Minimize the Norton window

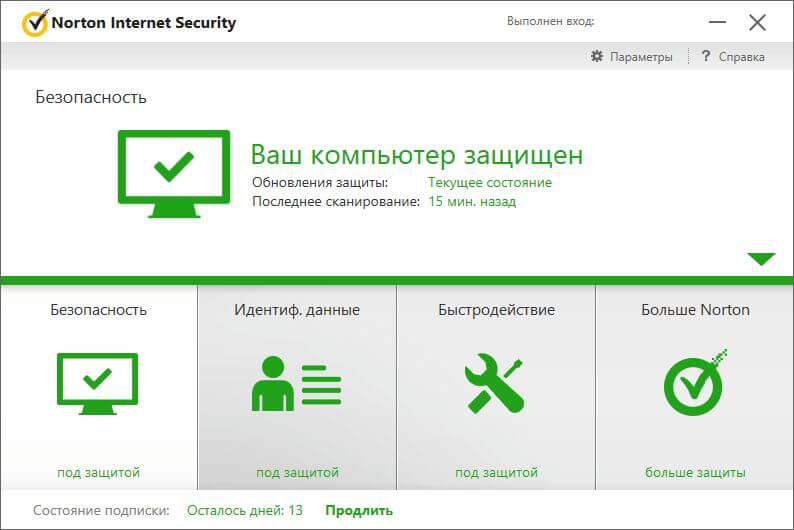tap(717, 22)
